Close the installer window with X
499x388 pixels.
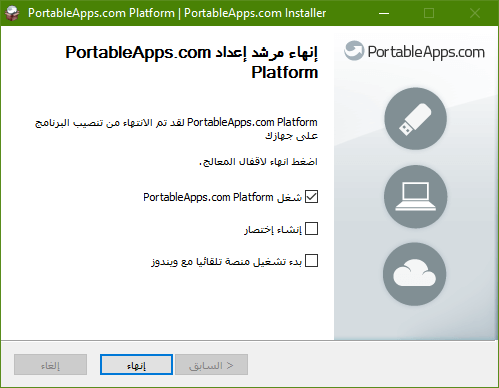click(x=475, y=13)
